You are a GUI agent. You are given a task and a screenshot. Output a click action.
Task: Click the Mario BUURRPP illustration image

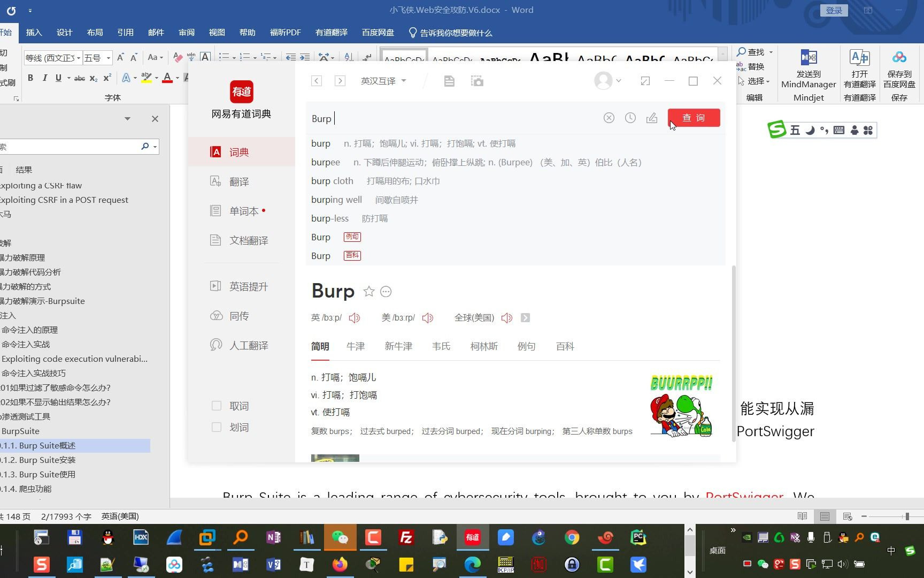coord(681,406)
